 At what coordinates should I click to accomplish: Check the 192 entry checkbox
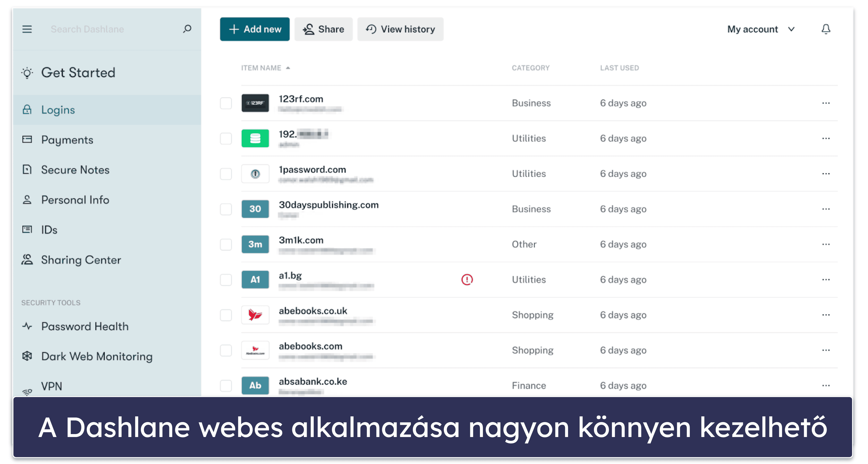click(226, 139)
